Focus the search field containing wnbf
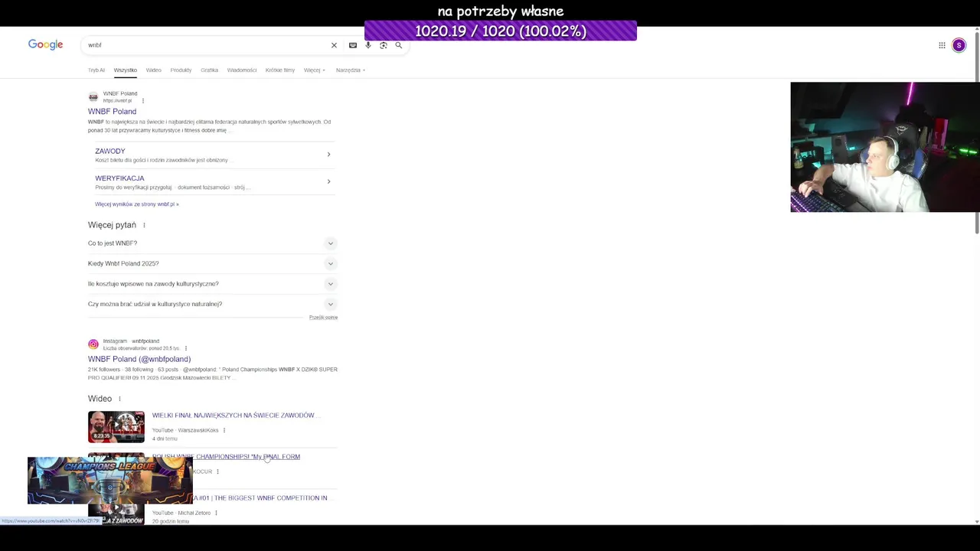The width and height of the screenshot is (980, 551). (207, 45)
